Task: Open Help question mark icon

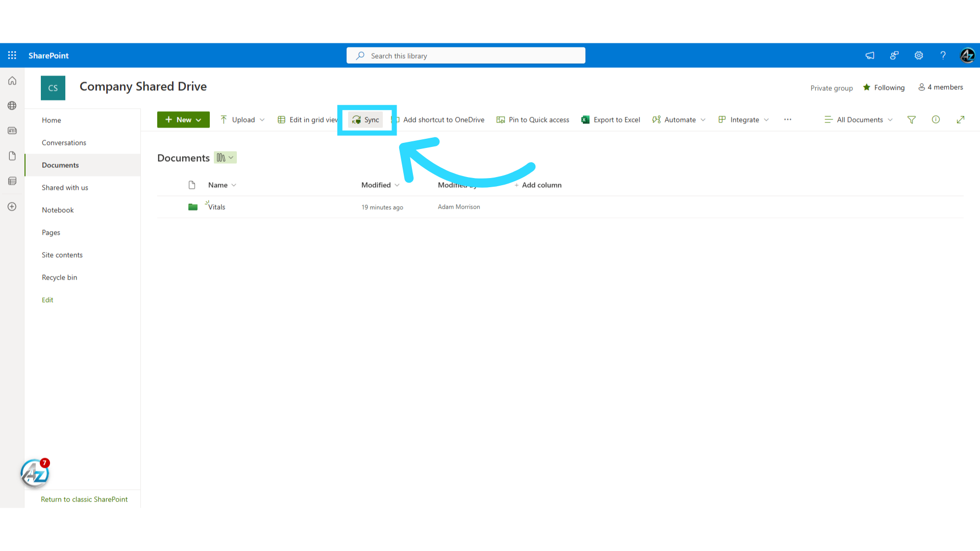Action: [943, 56]
